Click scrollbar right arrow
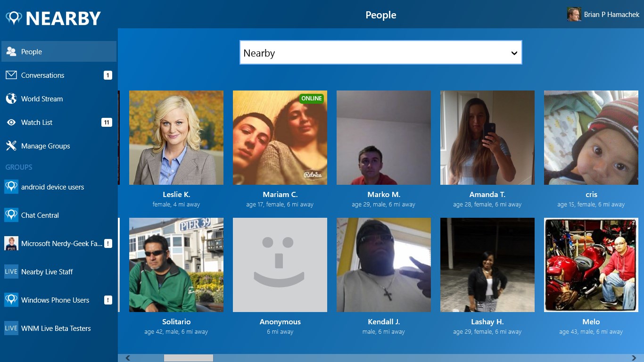This screenshot has height=362, width=644. 634,358
